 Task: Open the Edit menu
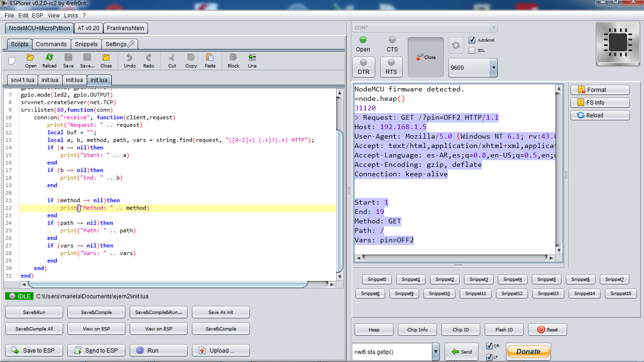click(23, 16)
